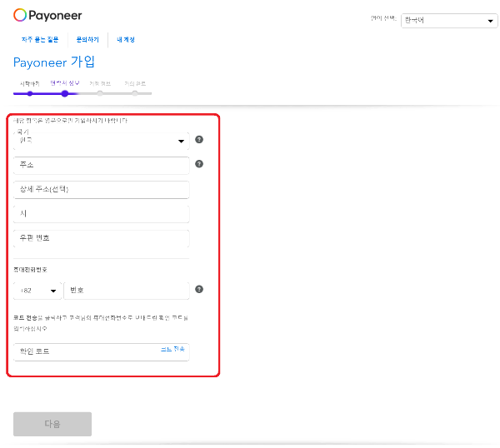Select the third progress step dot
This screenshot has width=500, height=448.
click(x=100, y=93)
